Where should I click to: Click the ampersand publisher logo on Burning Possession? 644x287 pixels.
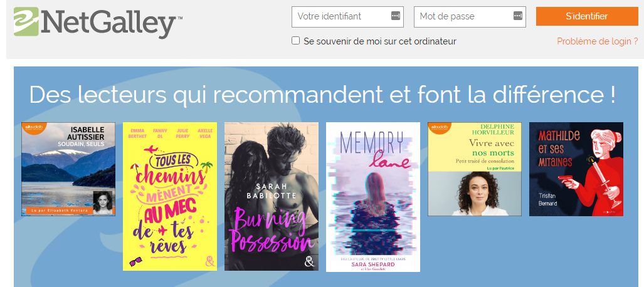tap(309, 260)
